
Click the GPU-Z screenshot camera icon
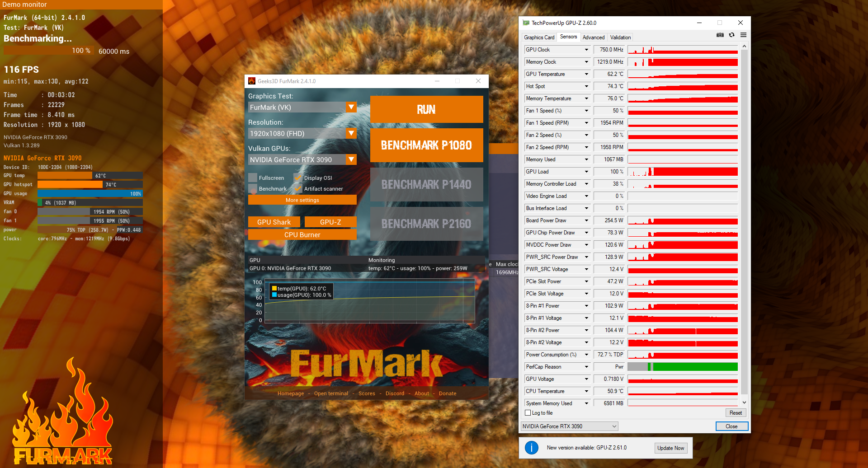point(720,35)
